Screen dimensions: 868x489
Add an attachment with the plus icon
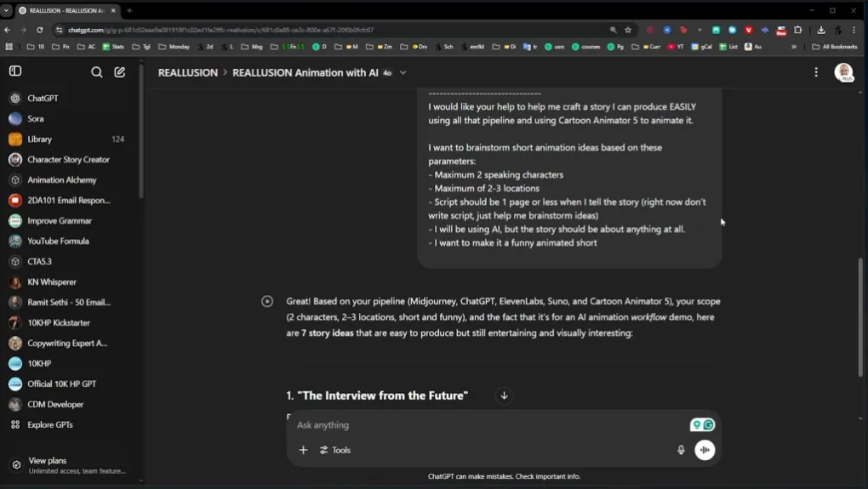pos(303,450)
